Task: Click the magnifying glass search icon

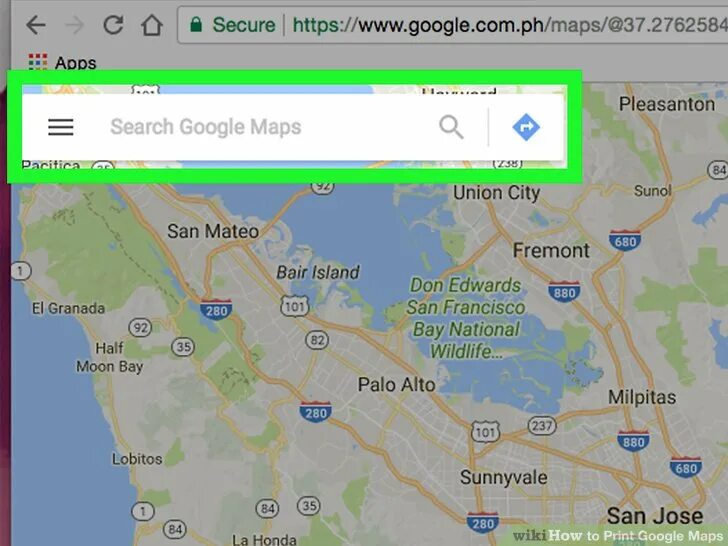Action: click(x=451, y=127)
